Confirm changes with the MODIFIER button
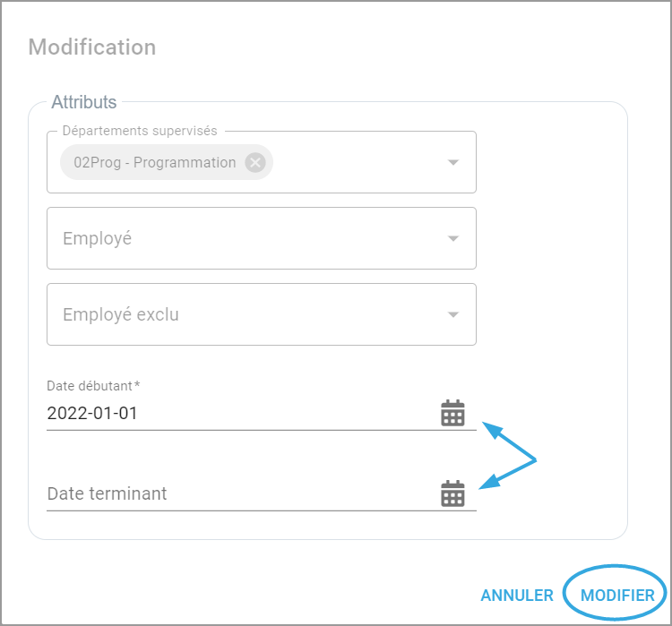This screenshot has width=672, height=626. (x=617, y=596)
